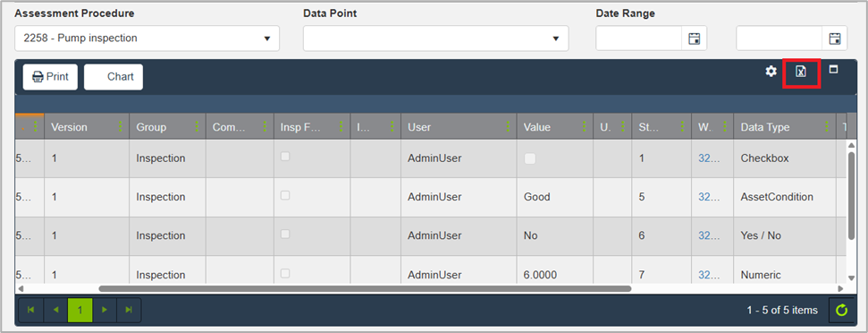Open work order link in Numeric row

[709, 275]
